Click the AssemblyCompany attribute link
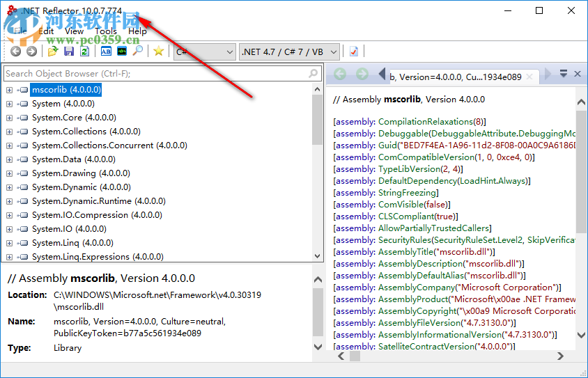 (416, 288)
